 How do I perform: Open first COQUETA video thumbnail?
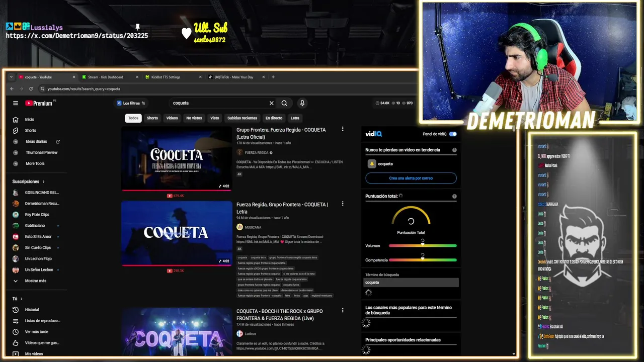click(x=176, y=158)
